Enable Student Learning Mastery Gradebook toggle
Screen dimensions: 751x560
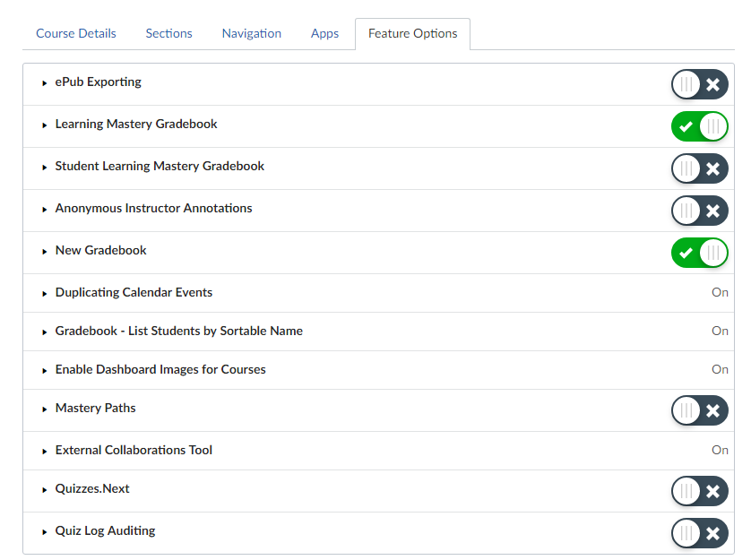(699, 168)
